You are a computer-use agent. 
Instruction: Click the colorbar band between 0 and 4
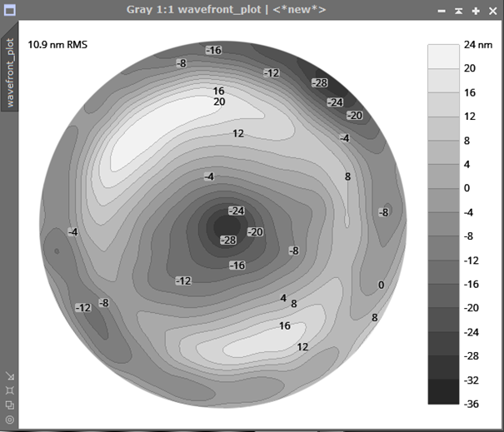pos(443,176)
